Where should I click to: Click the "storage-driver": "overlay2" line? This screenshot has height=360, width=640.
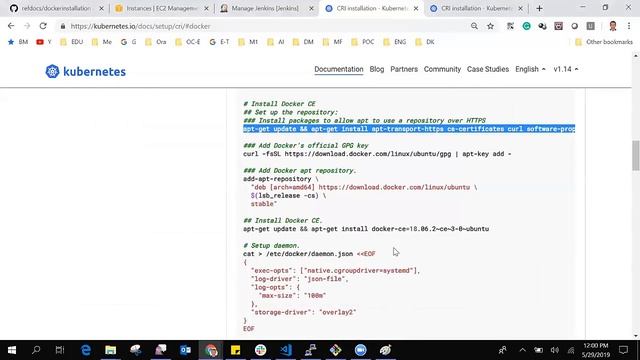pyautogui.click(x=304, y=312)
